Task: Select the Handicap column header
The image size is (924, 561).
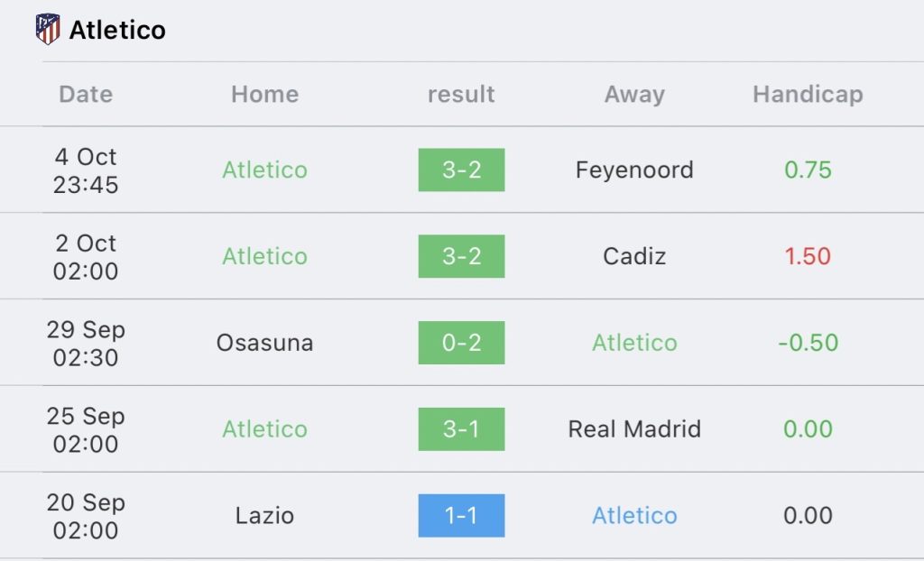Action: click(808, 95)
